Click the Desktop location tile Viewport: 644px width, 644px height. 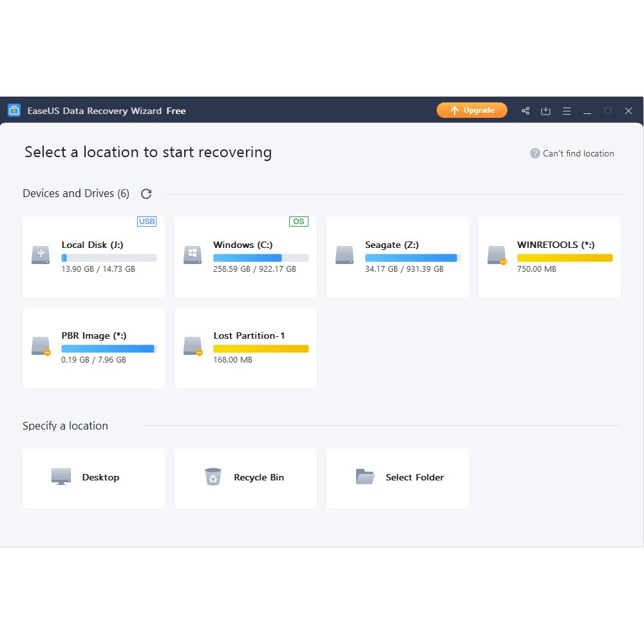(93, 478)
